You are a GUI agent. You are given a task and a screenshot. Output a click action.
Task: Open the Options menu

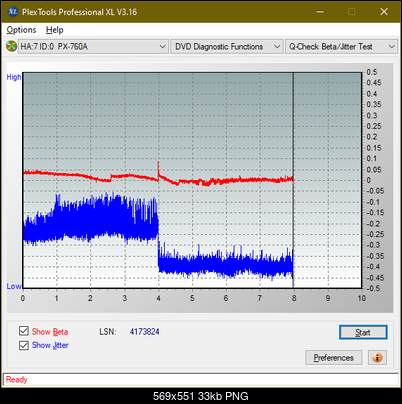[21, 30]
